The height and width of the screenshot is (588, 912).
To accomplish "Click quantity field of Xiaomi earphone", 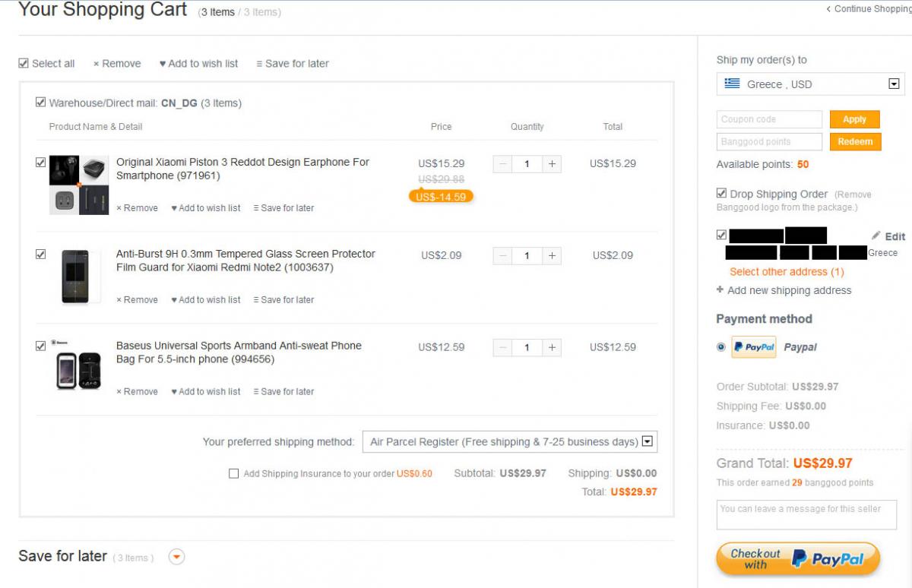I will click(527, 163).
